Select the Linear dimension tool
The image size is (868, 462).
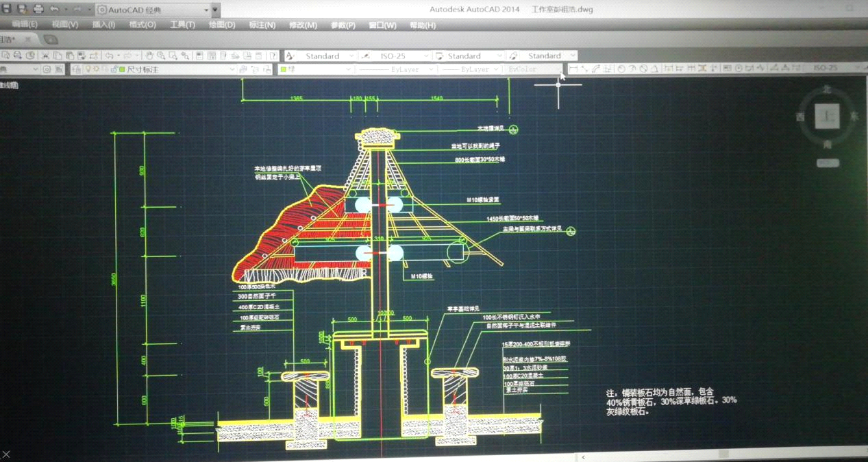tap(573, 69)
